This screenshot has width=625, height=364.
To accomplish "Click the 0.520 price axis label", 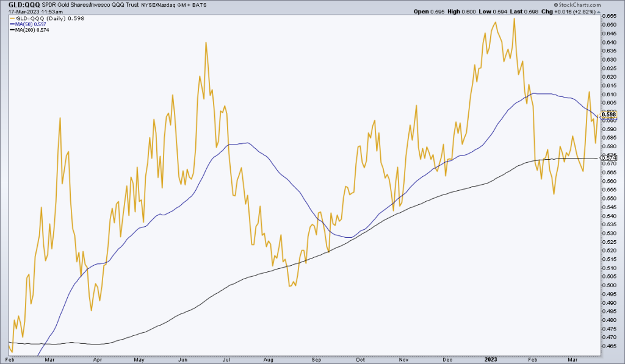I will click(610, 251).
